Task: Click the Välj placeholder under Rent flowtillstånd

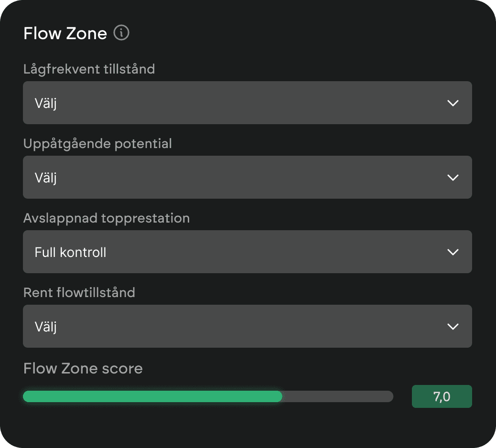Action: [x=45, y=327]
